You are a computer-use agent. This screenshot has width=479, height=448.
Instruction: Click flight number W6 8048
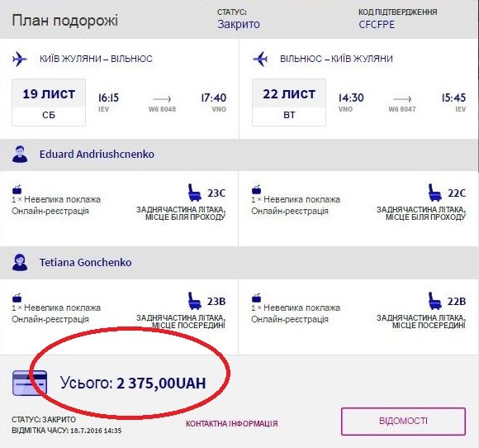(x=162, y=109)
